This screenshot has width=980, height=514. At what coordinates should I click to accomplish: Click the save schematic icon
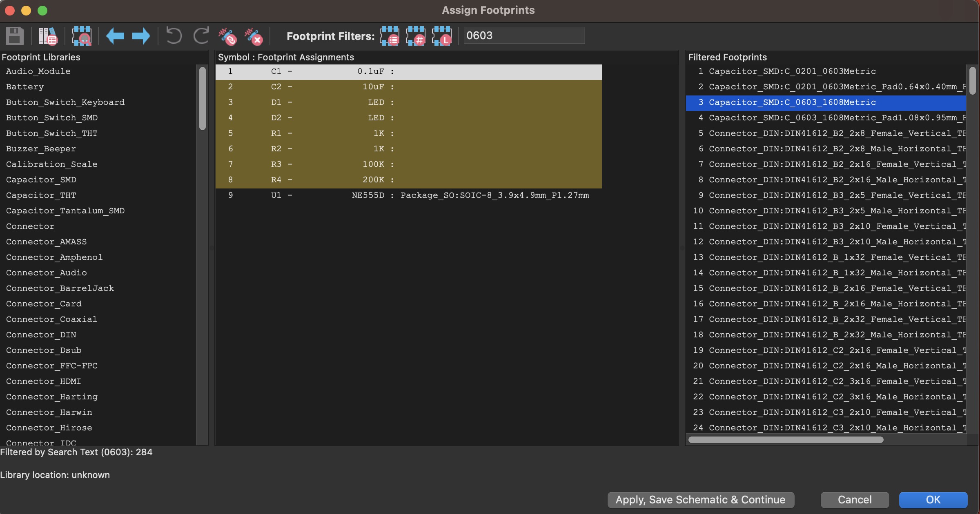[15, 35]
